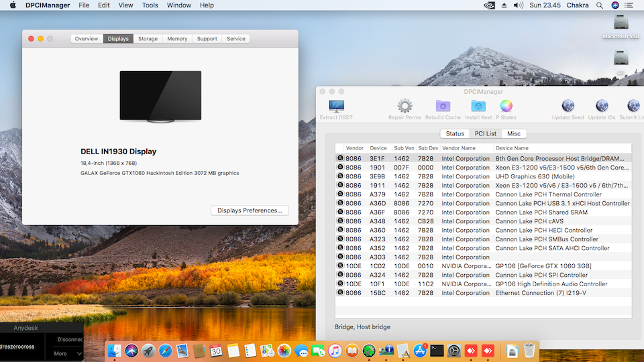Click lookup icon on Cannon Lake PCH cAVS row
Viewport: 644px width, 362px height.
(340, 221)
